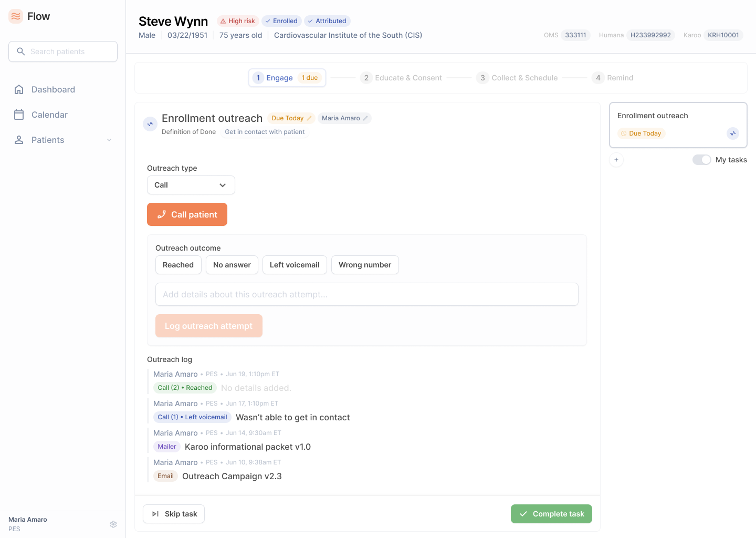Open the Outreach type Call dropdown
756x538 pixels.
click(191, 185)
